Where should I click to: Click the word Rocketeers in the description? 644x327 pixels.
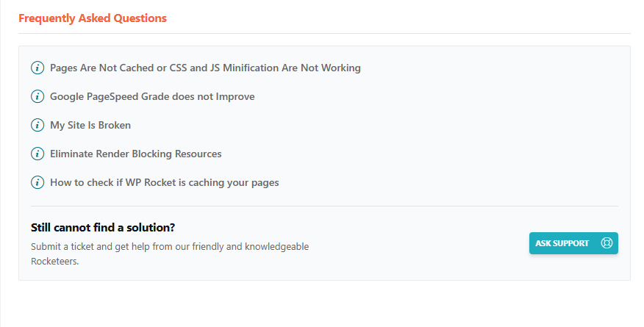pyautogui.click(x=54, y=261)
